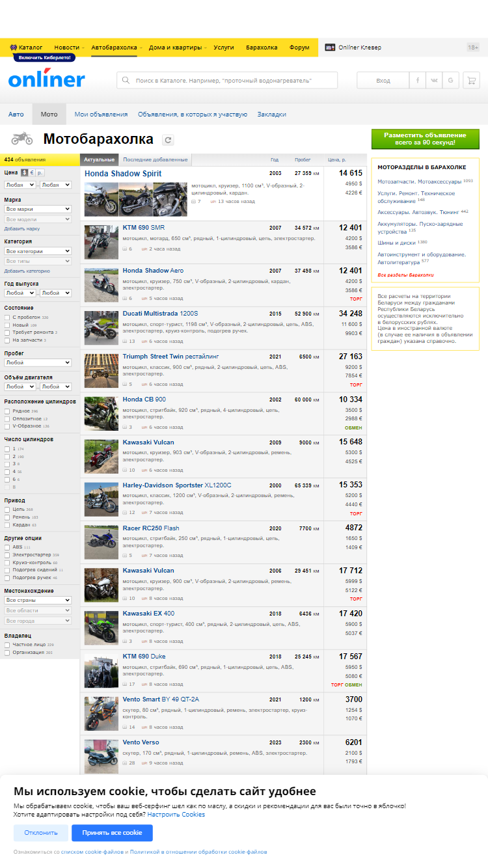Tick the Цепь drive checkbox
488x868 pixels.
point(7,509)
